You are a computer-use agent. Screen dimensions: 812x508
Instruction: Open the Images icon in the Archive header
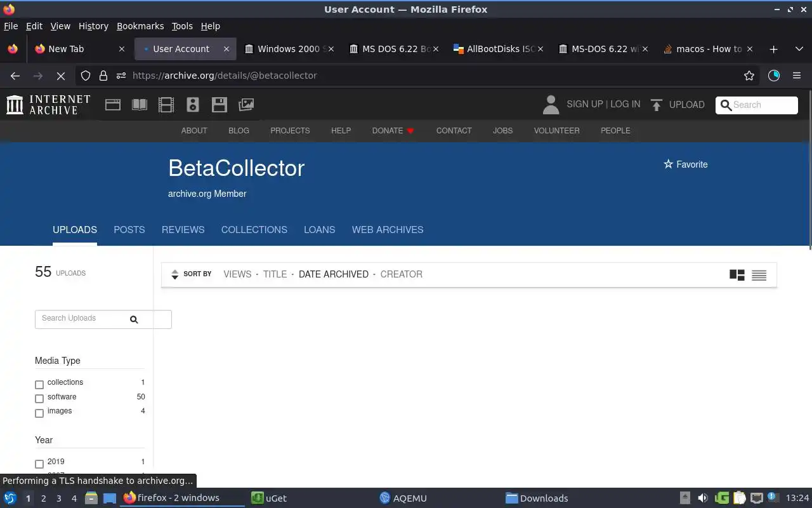pyautogui.click(x=246, y=105)
